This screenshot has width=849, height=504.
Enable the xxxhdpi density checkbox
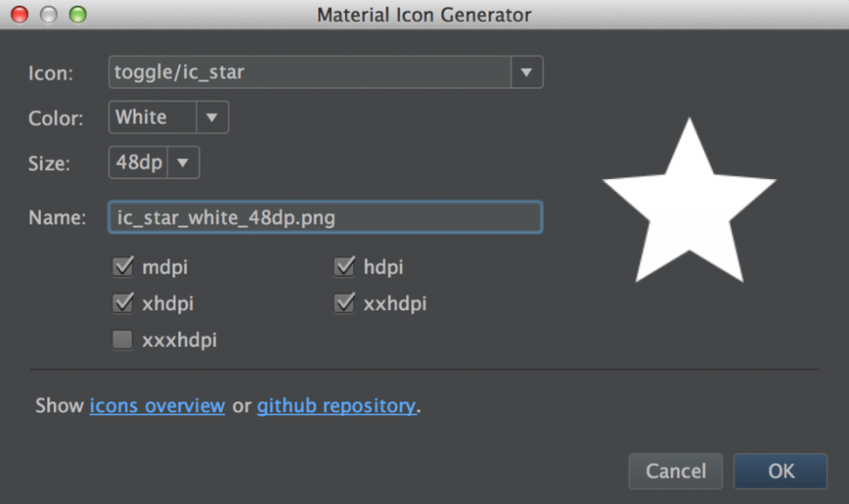click(x=123, y=339)
